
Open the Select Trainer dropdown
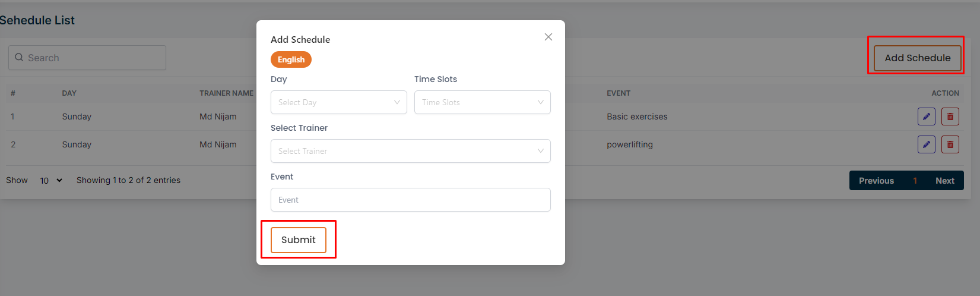click(x=410, y=151)
